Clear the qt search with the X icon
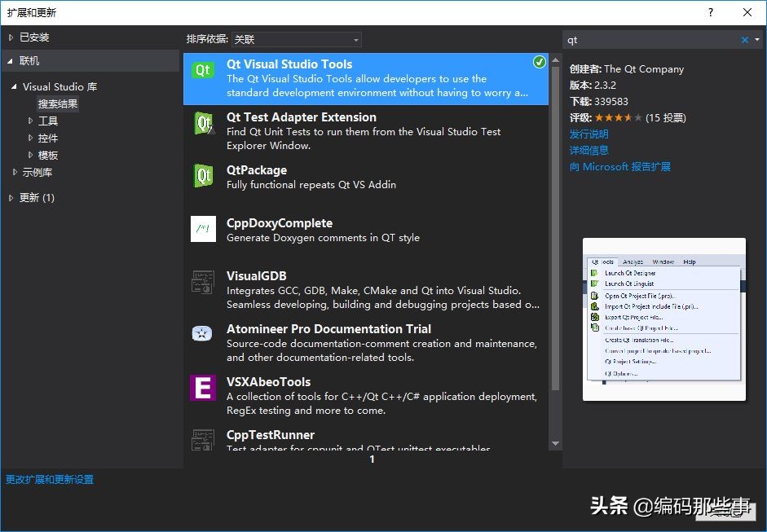 tap(743, 38)
